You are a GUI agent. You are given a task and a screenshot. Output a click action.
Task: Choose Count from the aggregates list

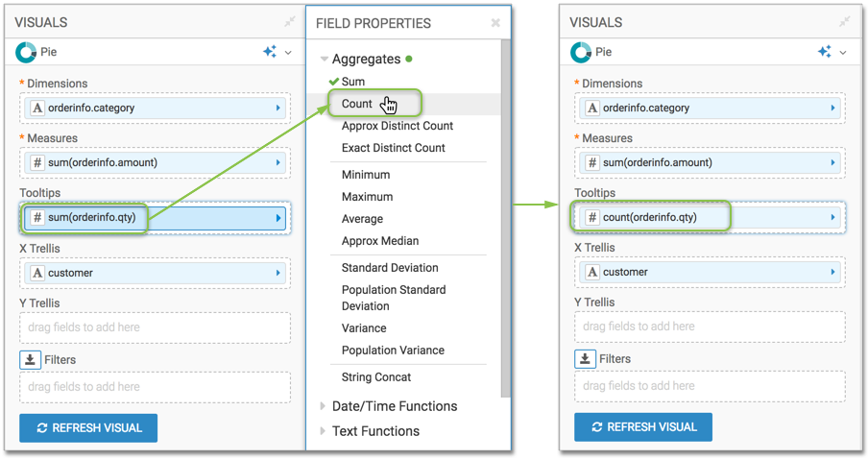(357, 104)
